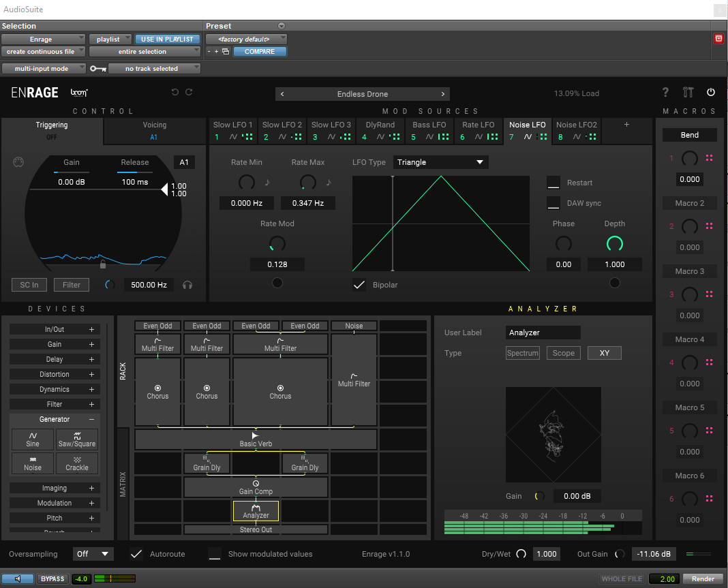Click the Render button
Screen dimensions: 728x588
[x=703, y=578]
